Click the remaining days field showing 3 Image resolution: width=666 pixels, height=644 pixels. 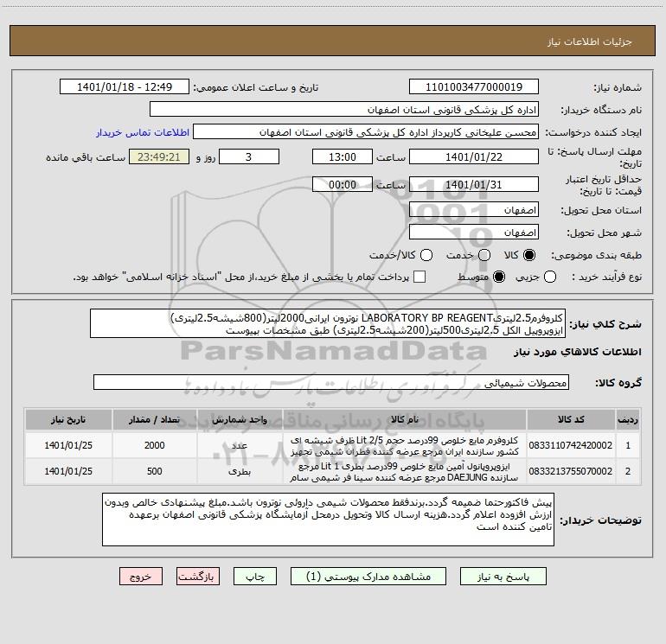click(249, 156)
